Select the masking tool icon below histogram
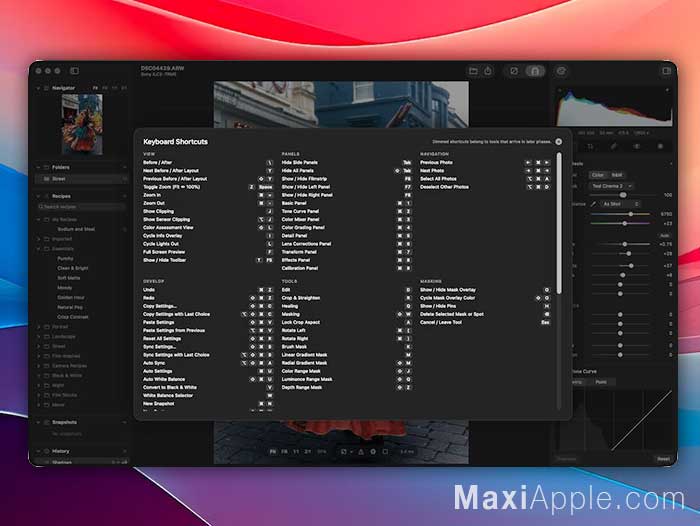Viewport: 700px width, 526px height. point(637,146)
